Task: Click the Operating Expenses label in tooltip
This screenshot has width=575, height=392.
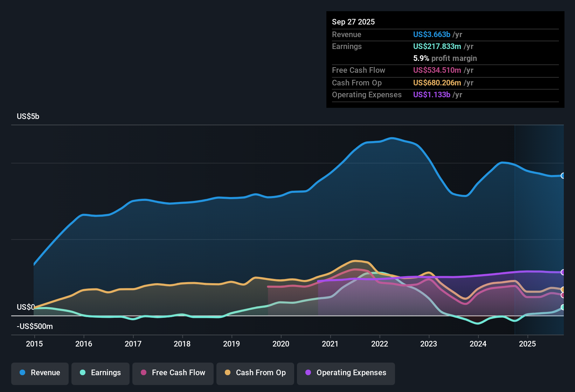Action: point(367,94)
